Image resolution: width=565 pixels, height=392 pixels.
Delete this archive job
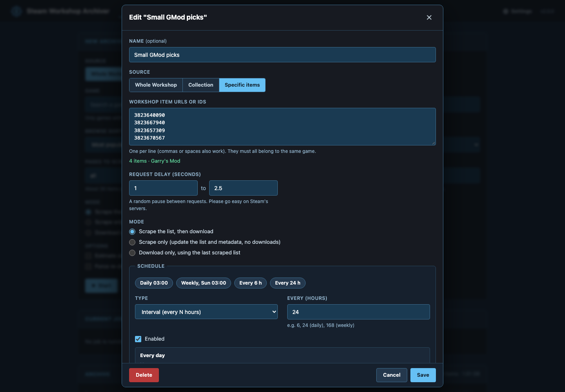pyautogui.click(x=144, y=375)
